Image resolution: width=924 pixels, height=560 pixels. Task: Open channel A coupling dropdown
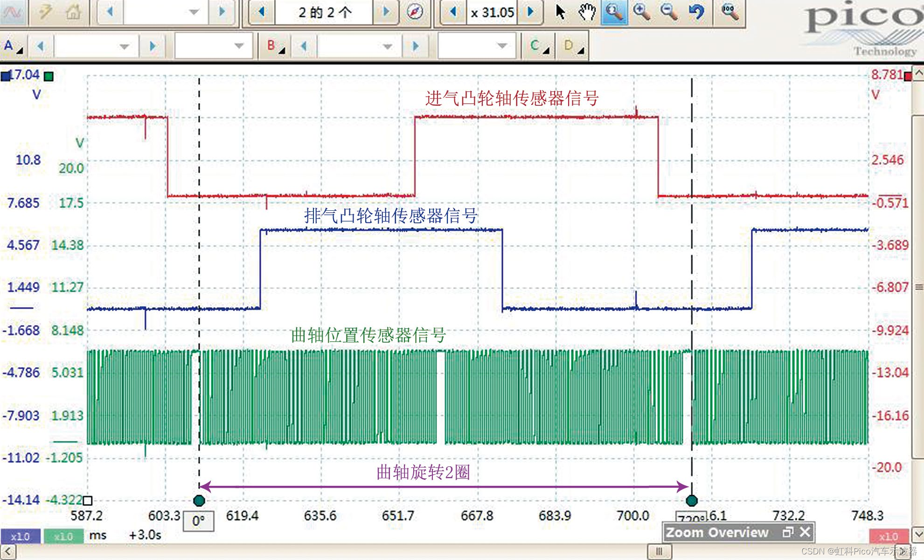pos(213,46)
